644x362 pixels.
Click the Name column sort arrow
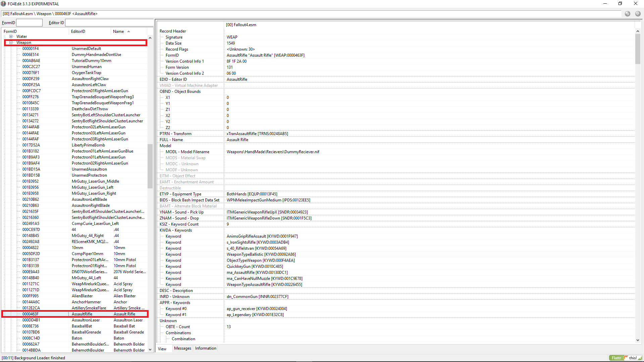tap(128, 32)
